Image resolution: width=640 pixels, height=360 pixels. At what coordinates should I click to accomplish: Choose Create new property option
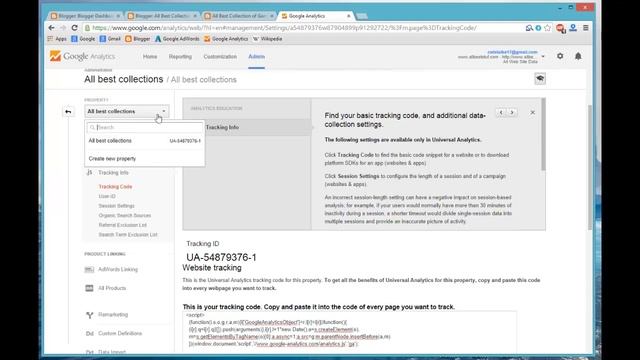[x=112, y=158]
